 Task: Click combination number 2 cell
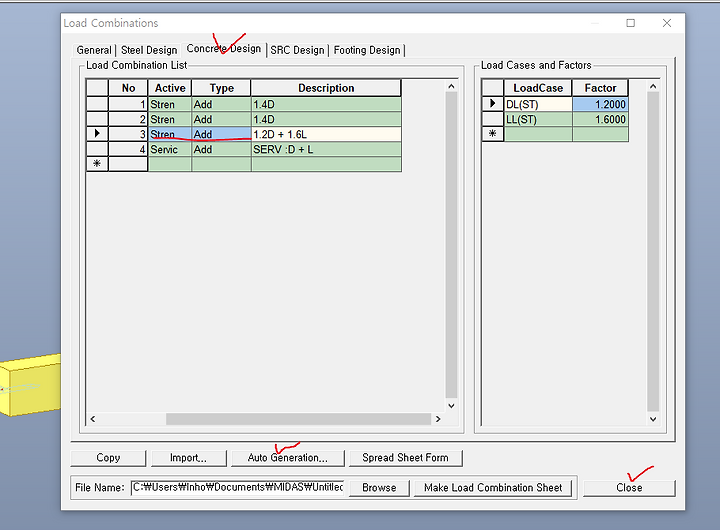128,119
